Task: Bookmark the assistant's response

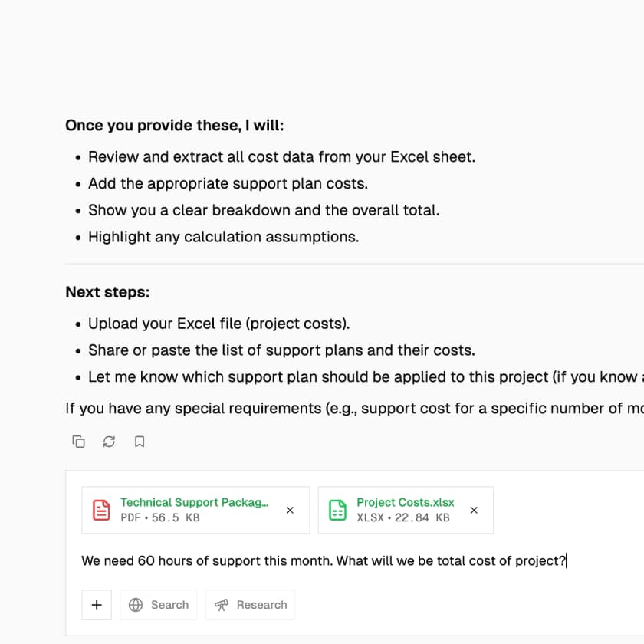Action: (x=139, y=442)
